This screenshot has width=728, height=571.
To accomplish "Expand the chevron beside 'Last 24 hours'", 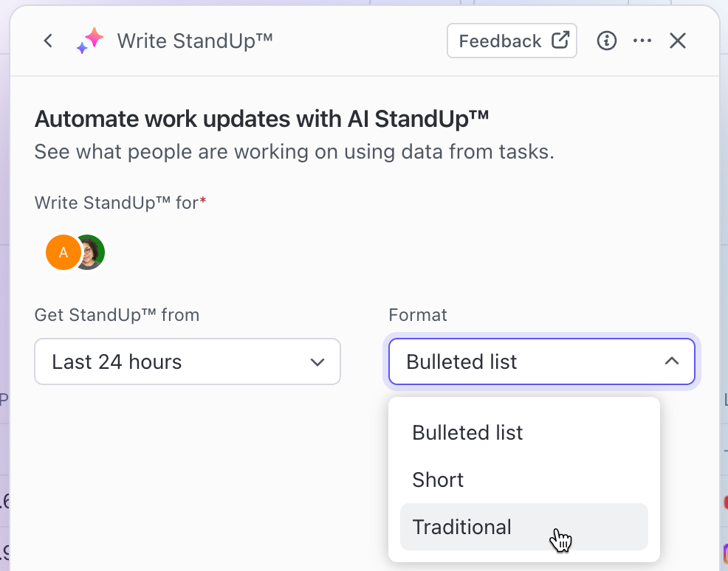I will click(317, 361).
